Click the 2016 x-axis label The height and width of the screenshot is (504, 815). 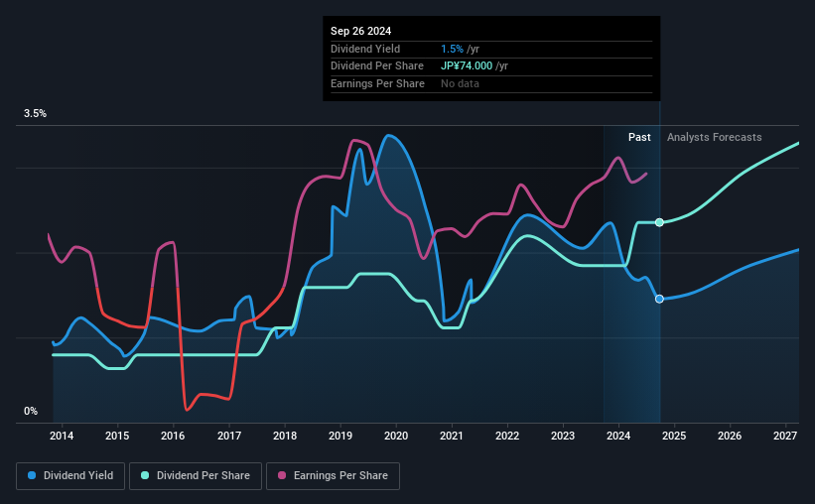pyautogui.click(x=173, y=436)
